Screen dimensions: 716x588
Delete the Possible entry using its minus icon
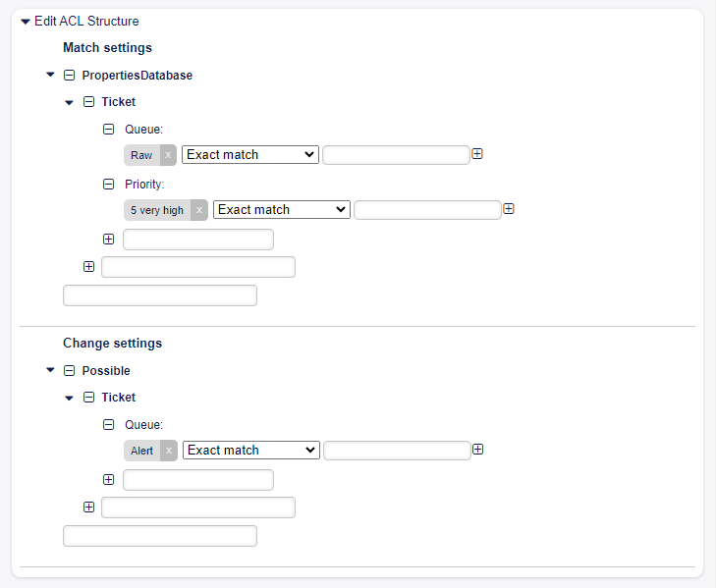coord(69,371)
